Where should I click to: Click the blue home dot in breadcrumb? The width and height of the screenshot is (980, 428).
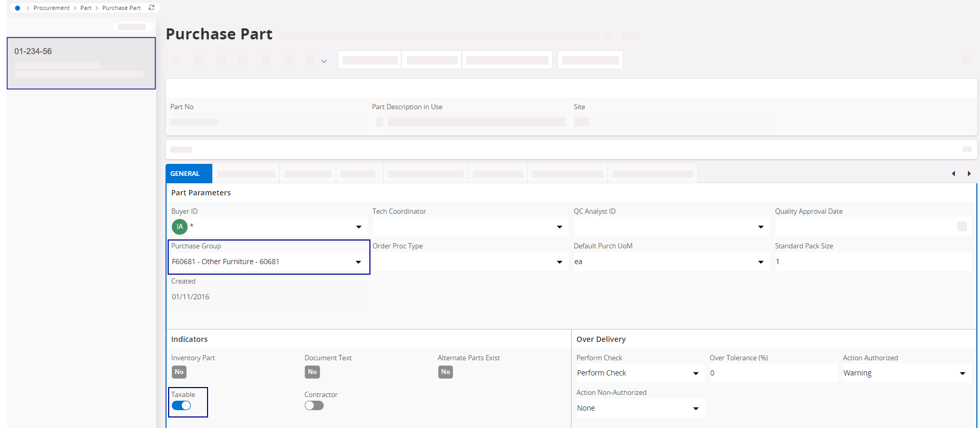pyautogui.click(x=17, y=8)
